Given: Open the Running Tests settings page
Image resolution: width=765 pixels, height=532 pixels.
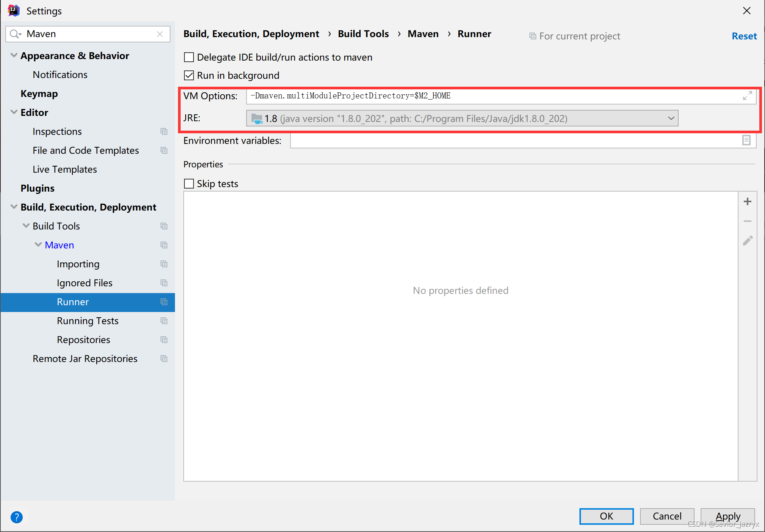Looking at the screenshot, I should coord(87,321).
